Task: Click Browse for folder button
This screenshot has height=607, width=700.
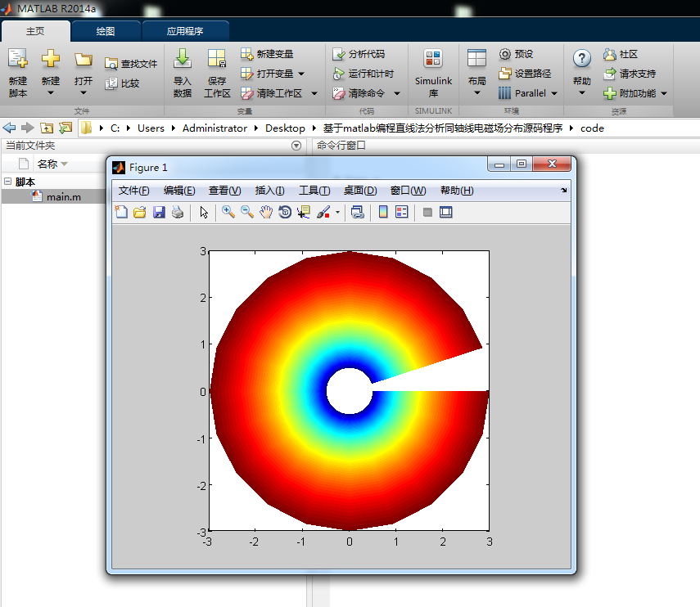Action: tap(65, 128)
